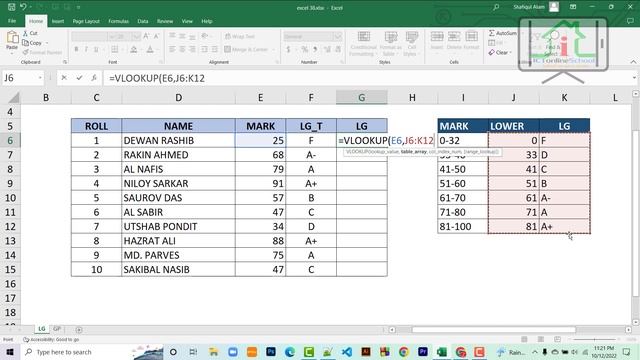Open Conditional Formatting menu
640x360 pixels.
[x=363, y=44]
